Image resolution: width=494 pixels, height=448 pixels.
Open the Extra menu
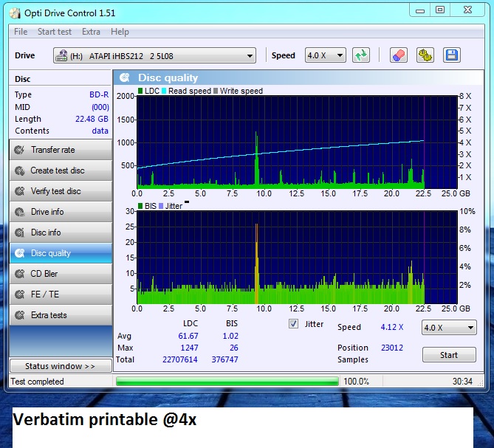click(91, 32)
